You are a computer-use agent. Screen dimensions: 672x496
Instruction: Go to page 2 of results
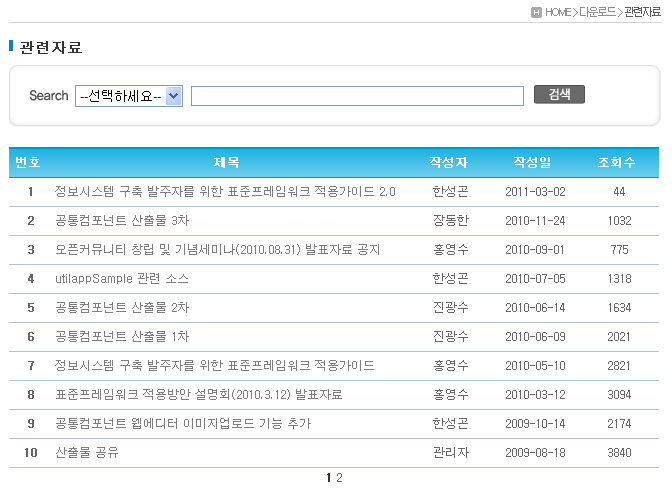pyautogui.click(x=340, y=478)
